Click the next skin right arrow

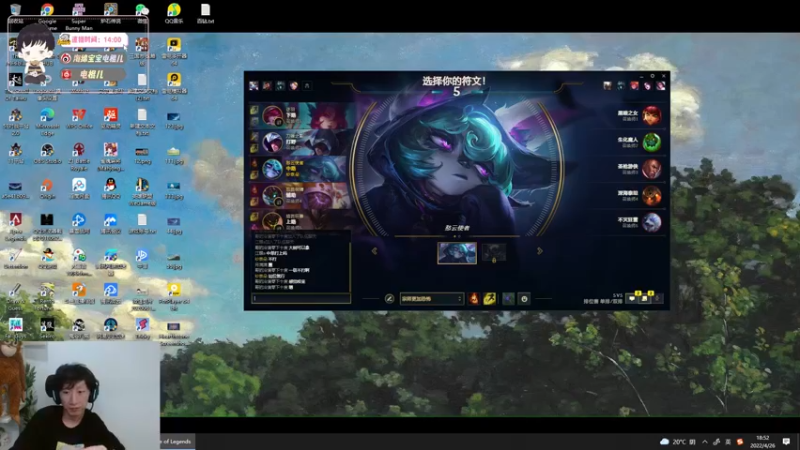[x=540, y=251]
